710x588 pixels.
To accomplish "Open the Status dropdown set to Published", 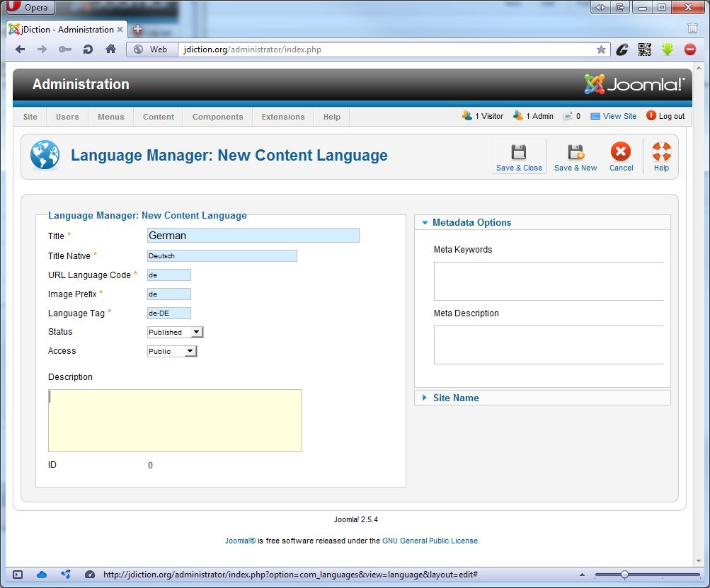I will [175, 332].
